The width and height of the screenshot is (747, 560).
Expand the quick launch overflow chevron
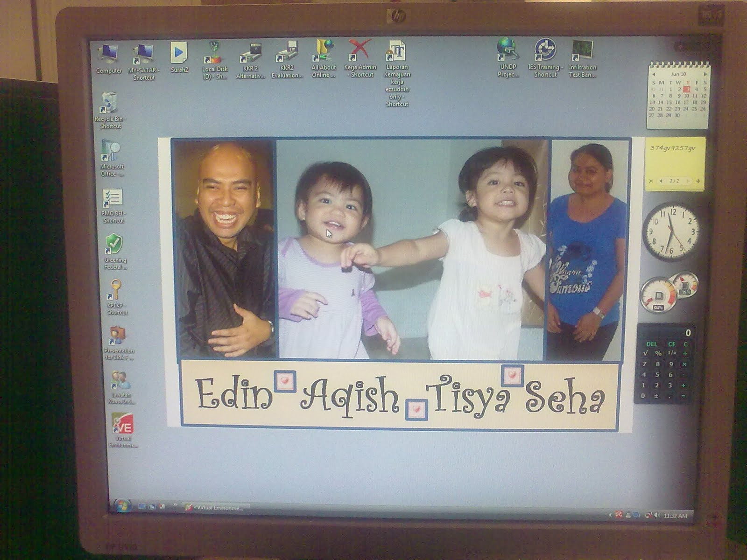click(x=175, y=505)
